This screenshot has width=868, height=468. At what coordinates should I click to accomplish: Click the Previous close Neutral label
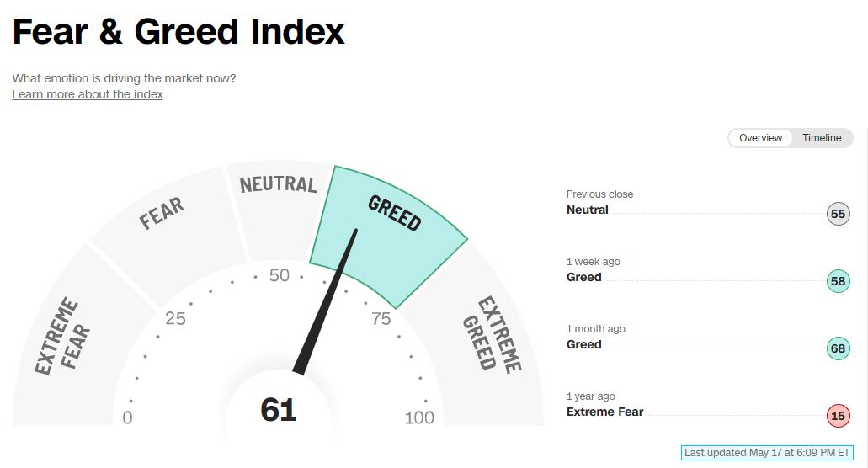pos(588,210)
